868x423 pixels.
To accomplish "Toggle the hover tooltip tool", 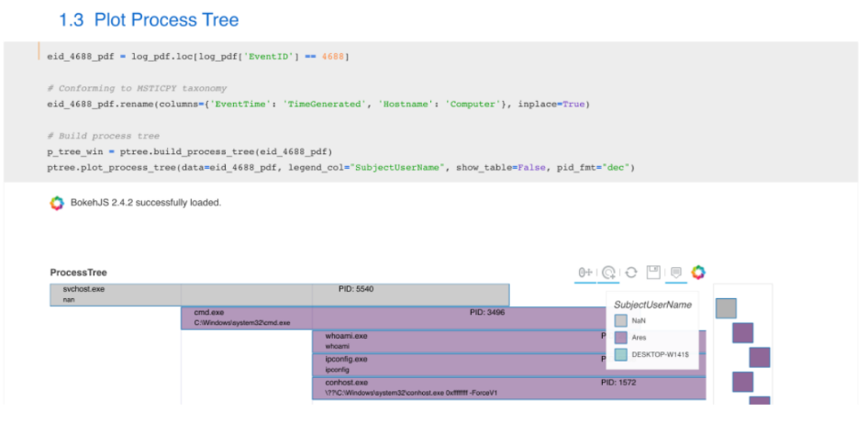I will point(676,273).
